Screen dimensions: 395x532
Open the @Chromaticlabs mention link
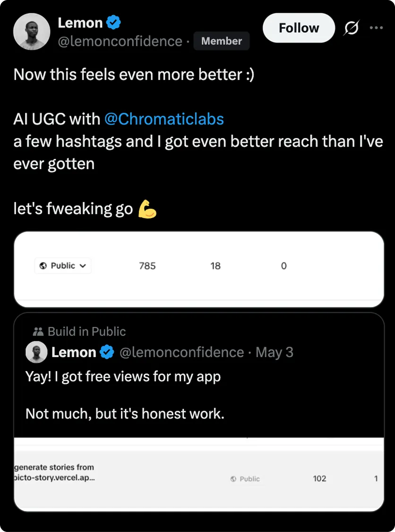[164, 119]
